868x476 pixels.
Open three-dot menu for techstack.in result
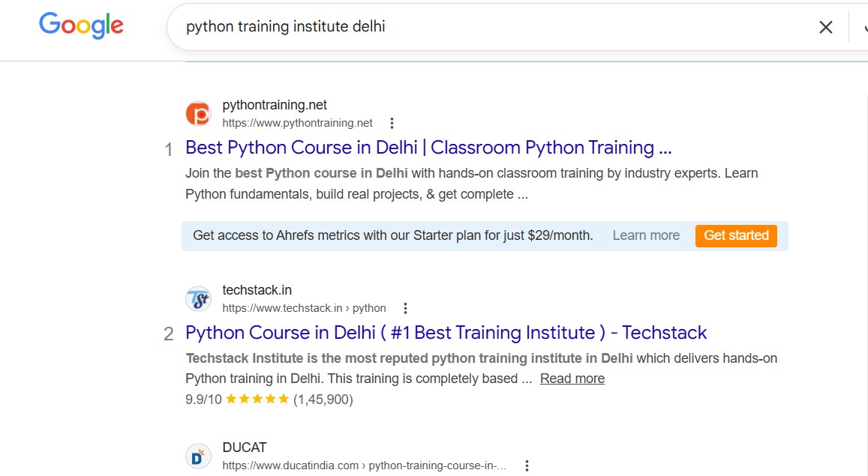405,308
